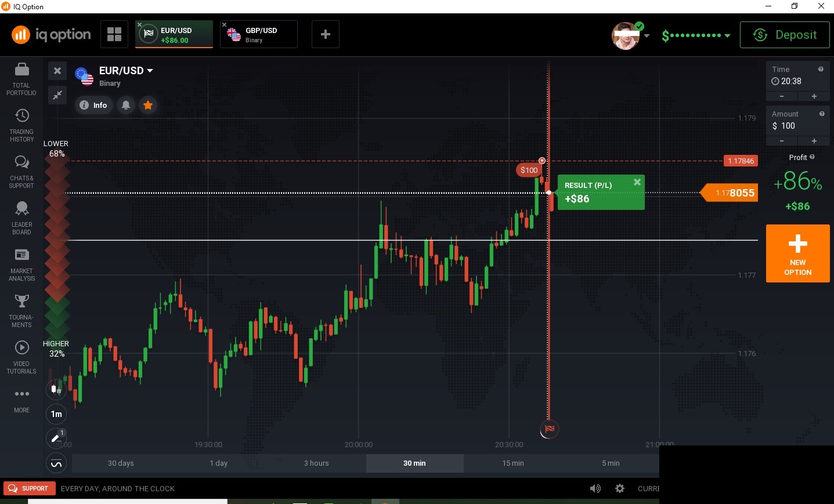This screenshot has width=834, height=504.
Task: Open the Leader Board badge icon
Action: (21, 208)
